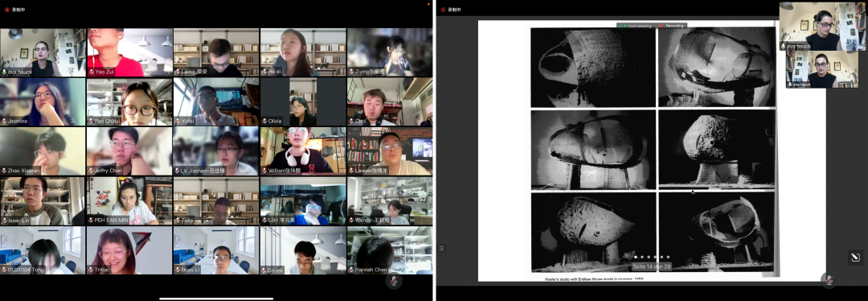
Task: Click the Seite 14 von 29 page indicator
Action: [x=652, y=266]
